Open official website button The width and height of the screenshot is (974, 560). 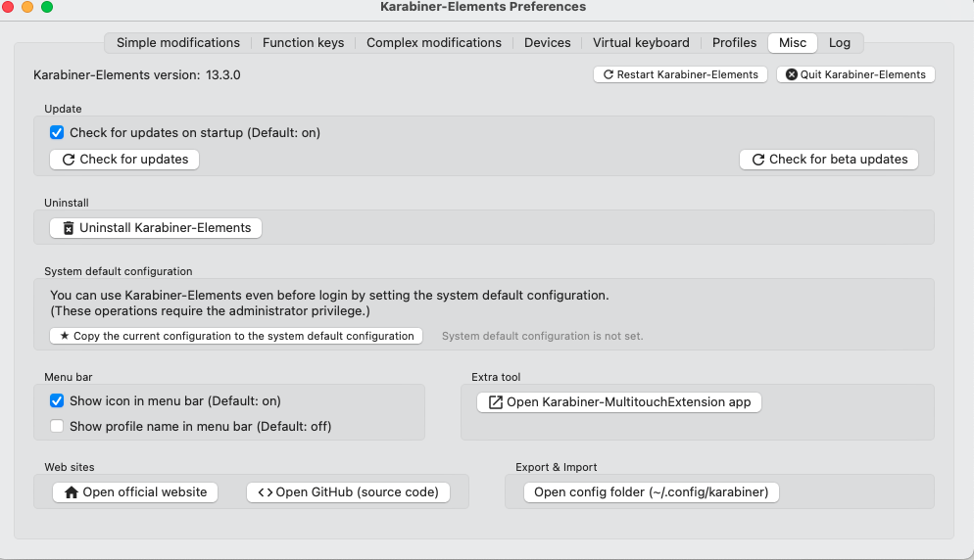[135, 492]
